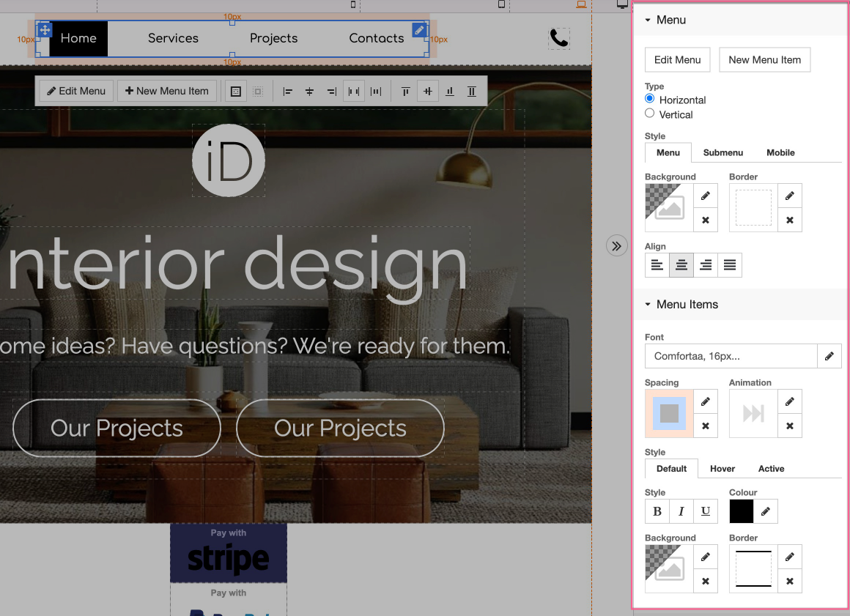The width and height of the screenshot is (850, 616).
Task: Clear the menu items Background with its X
Action: [x=705, y=581]
